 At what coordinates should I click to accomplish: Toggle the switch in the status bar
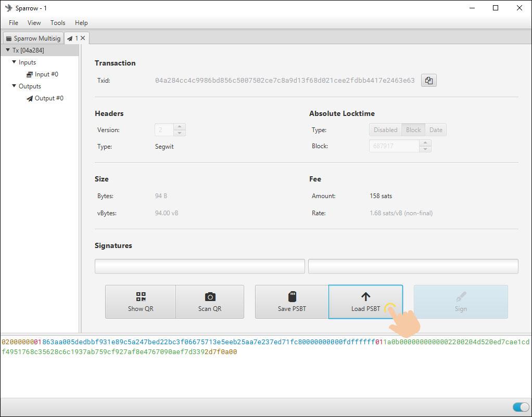tap(520, 407)
